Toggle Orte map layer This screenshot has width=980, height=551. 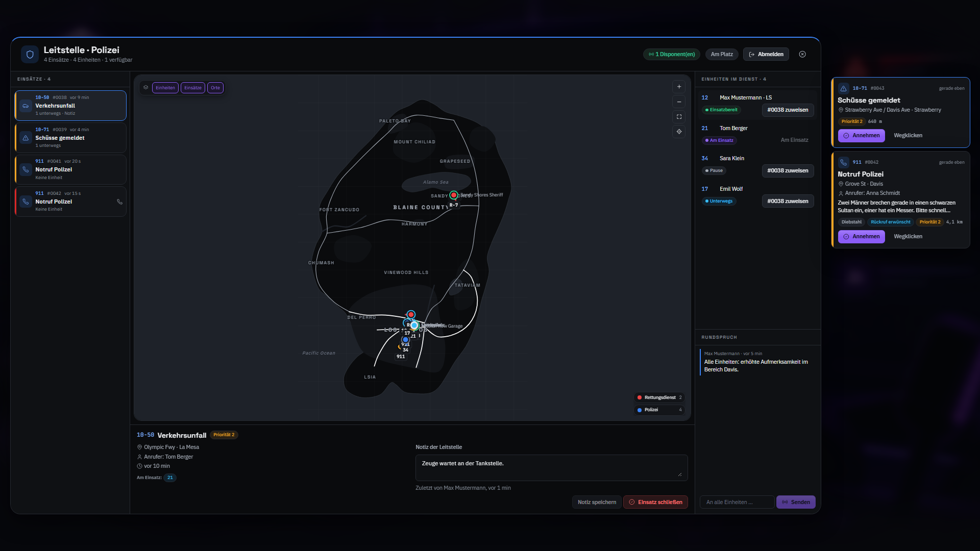(x=215, y=88)
